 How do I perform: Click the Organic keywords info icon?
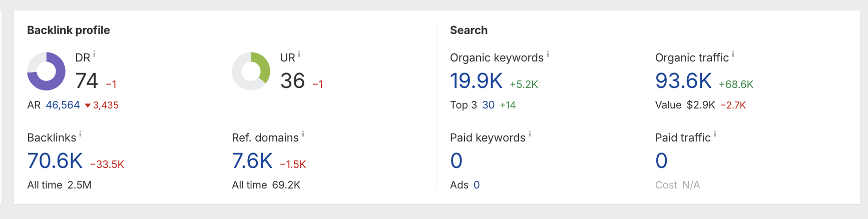click(548, 54)
